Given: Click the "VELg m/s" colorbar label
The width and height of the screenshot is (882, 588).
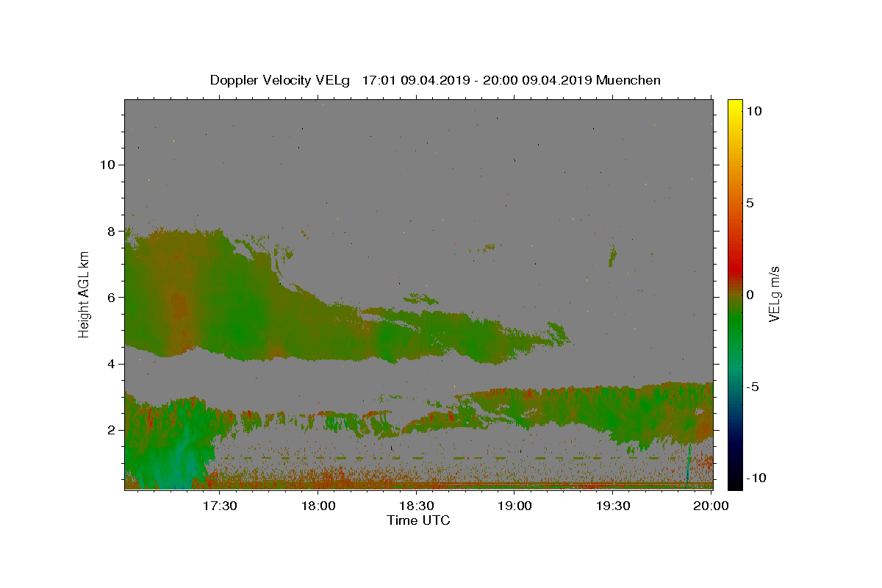Looking at the screenshot, I should pos(774,294).
